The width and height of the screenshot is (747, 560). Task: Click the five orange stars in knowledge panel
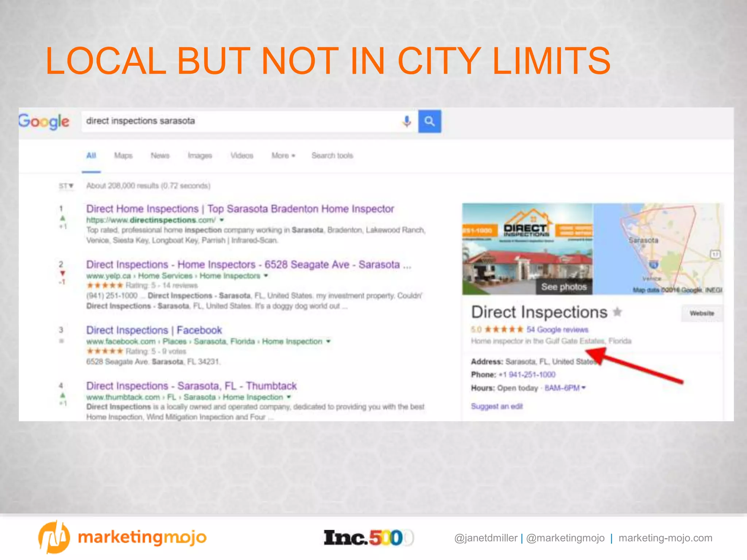(x=504, y=330)
